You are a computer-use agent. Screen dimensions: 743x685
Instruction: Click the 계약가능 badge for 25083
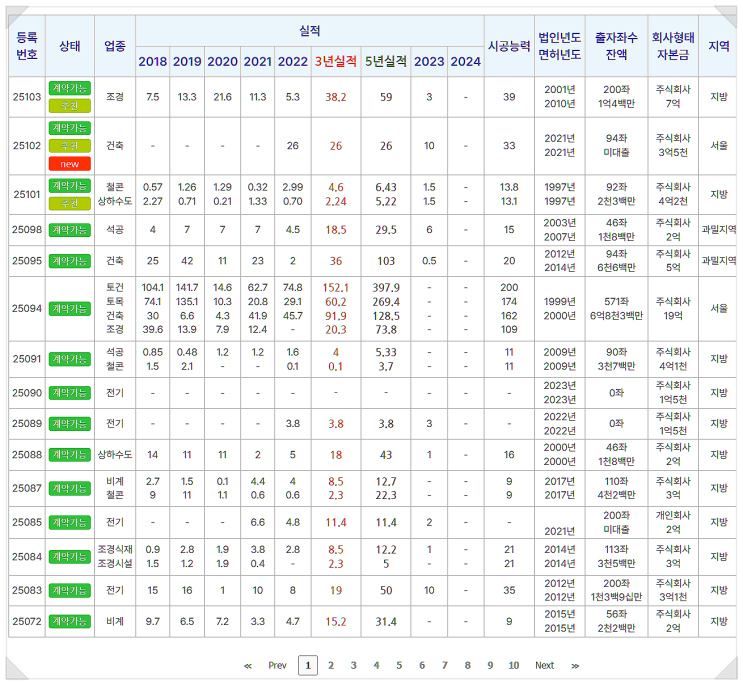pyautogui.click(x=70, y=590)
